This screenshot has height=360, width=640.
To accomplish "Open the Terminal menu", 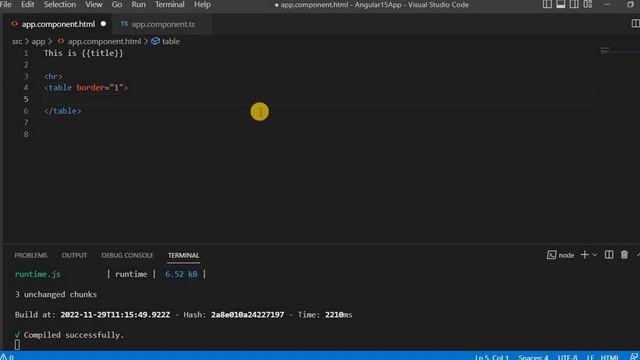I will [169, 4].
